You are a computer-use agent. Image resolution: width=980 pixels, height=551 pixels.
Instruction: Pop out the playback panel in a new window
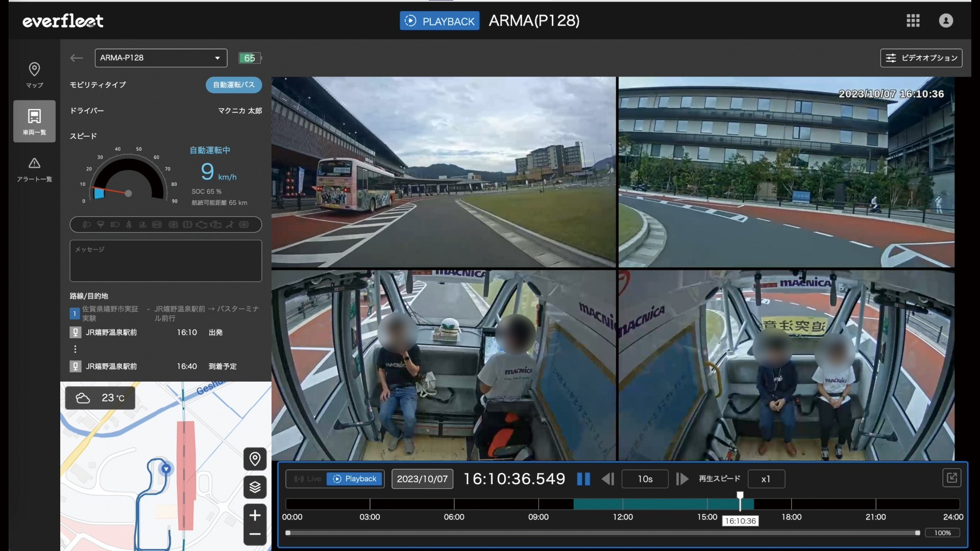tap(951, 478)
